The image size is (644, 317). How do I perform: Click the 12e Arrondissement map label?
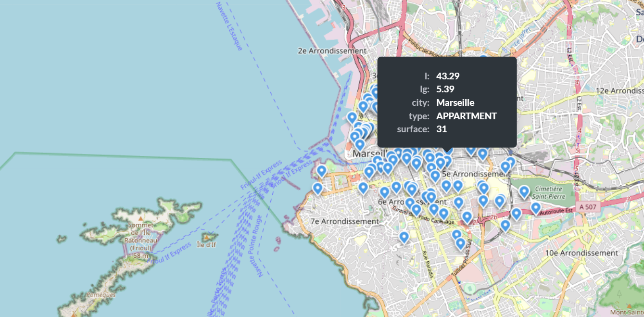point(621,89)
